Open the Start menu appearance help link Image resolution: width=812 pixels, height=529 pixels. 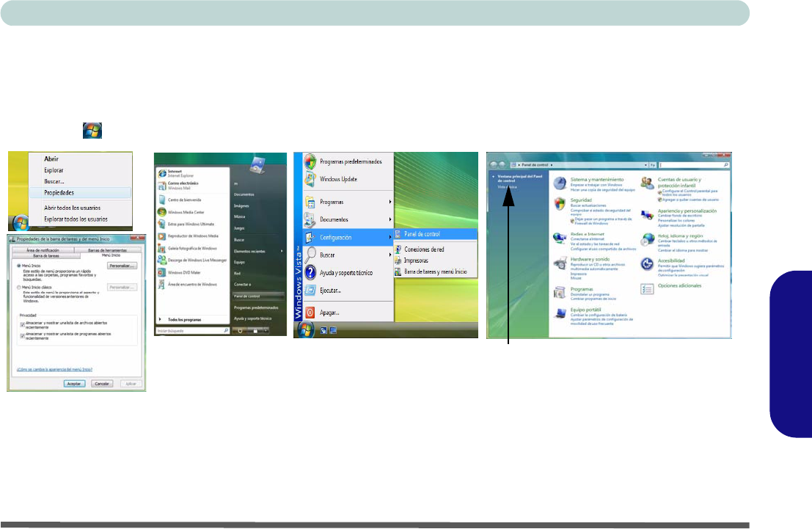(x=54, y=369)
